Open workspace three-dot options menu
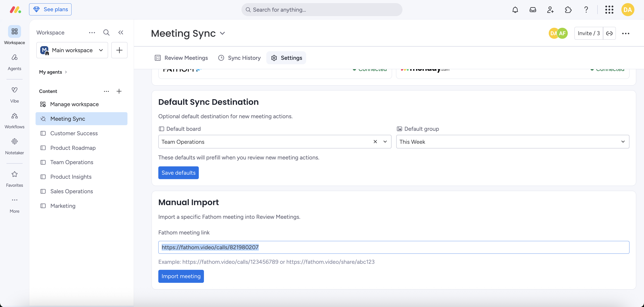644x307 pixels. (92, 32)
